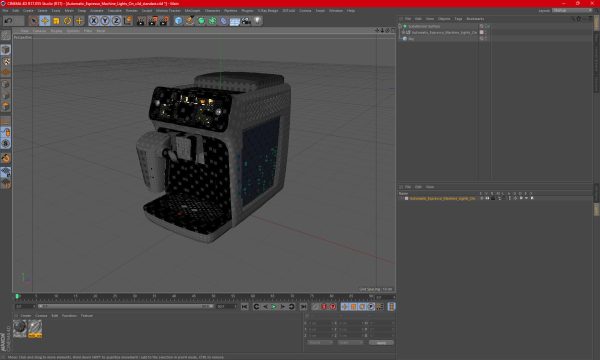Add a Light object
Image resolution: width=600 pixels, height=360 pixels.
[x=258, y=21]
